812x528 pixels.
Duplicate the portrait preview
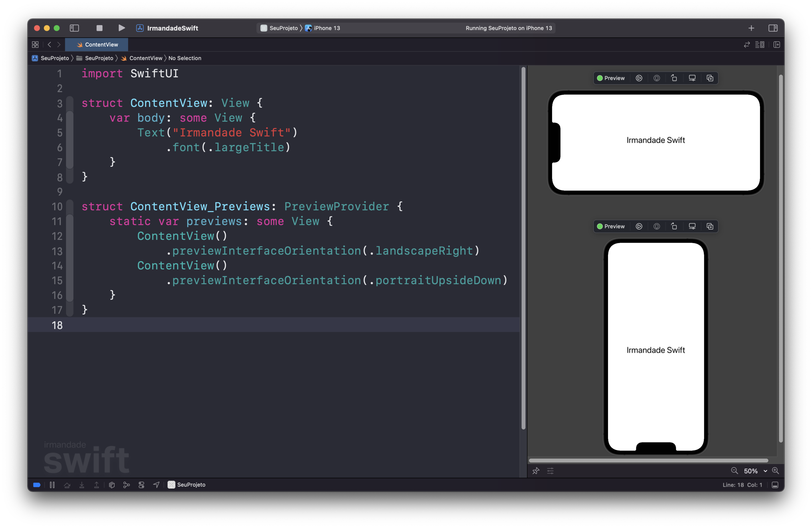(710, 226)
